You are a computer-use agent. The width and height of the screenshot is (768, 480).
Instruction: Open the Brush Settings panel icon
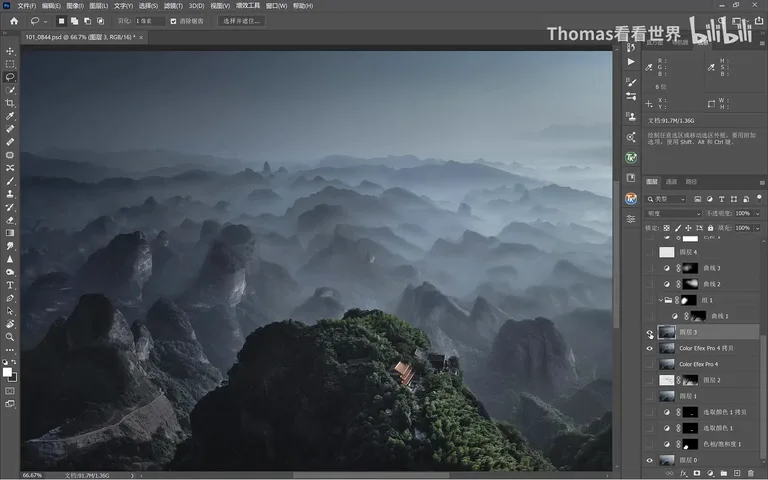[631, 82]
